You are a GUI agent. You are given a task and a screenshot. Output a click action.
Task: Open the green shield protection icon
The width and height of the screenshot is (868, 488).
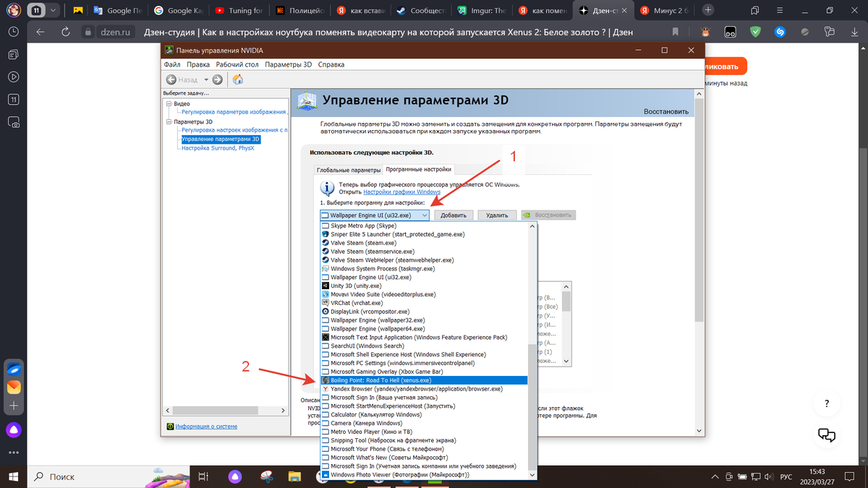756,32
